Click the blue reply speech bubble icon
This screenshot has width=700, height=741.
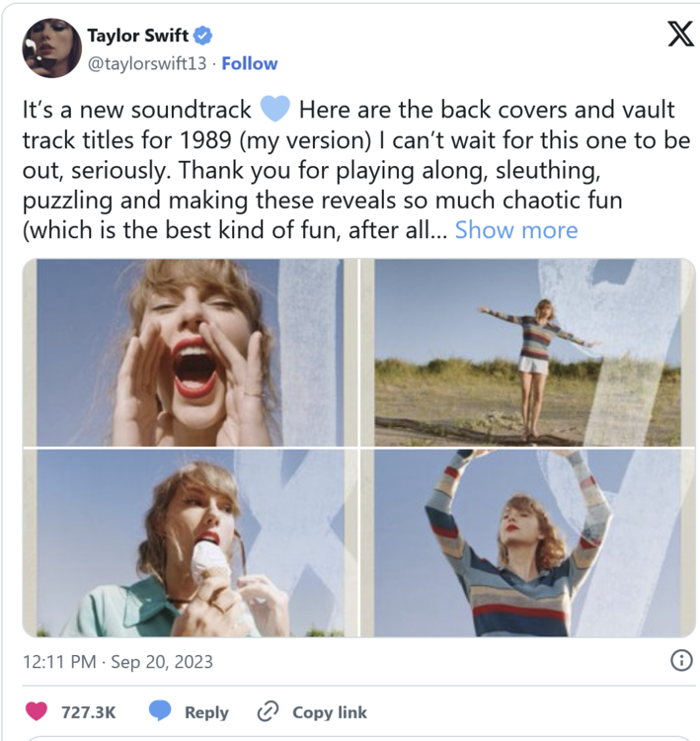coord(160,711)
